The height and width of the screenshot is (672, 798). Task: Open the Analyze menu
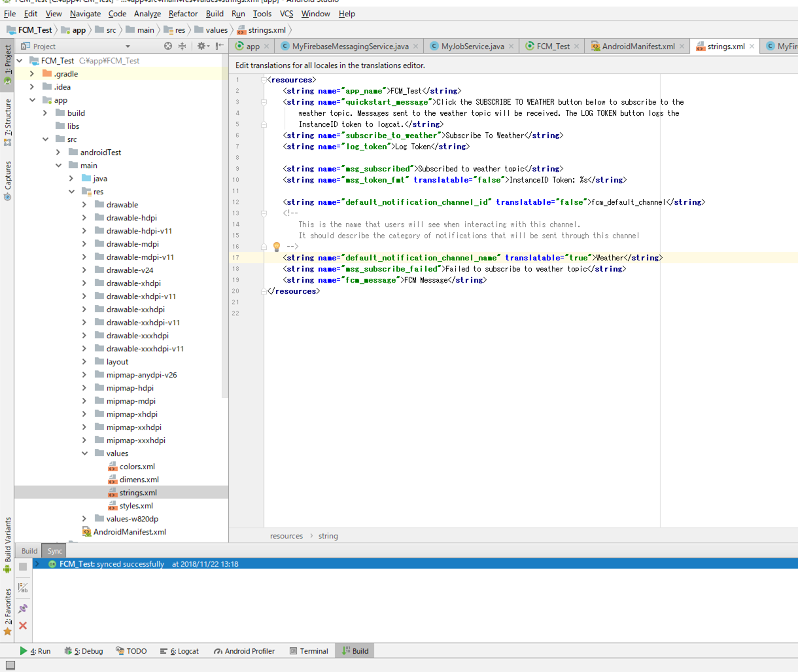[147, 13]
